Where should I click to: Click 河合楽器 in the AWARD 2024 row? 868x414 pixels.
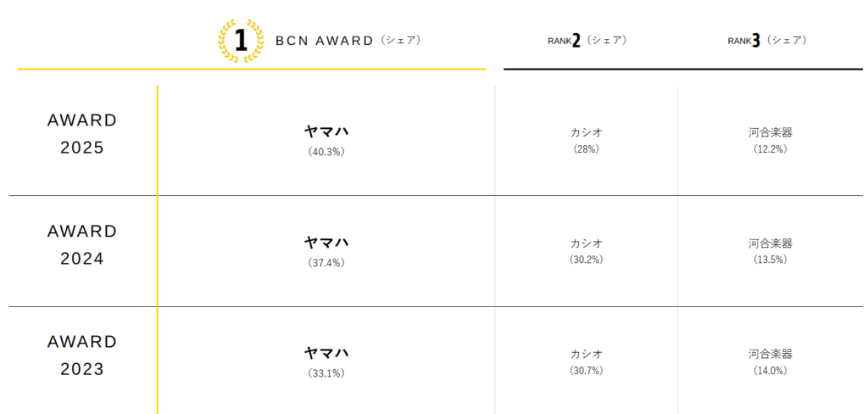[x=771, y=243]
